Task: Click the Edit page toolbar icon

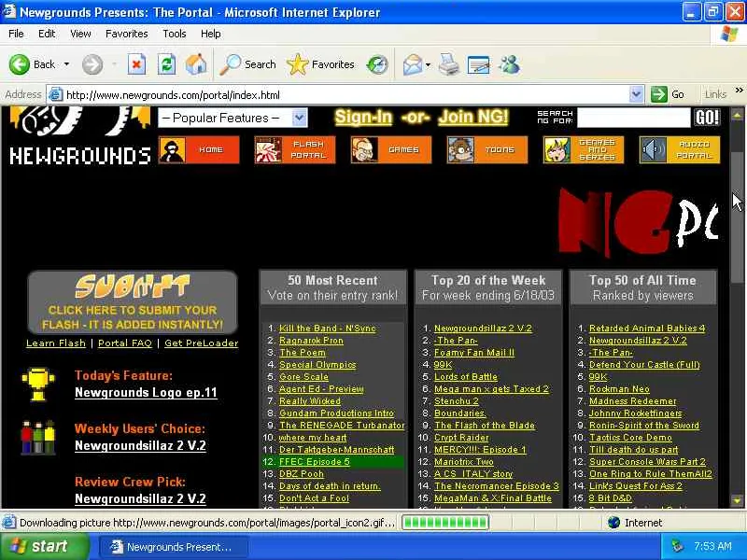Action: pyautogui.click(x=478, y=64)
